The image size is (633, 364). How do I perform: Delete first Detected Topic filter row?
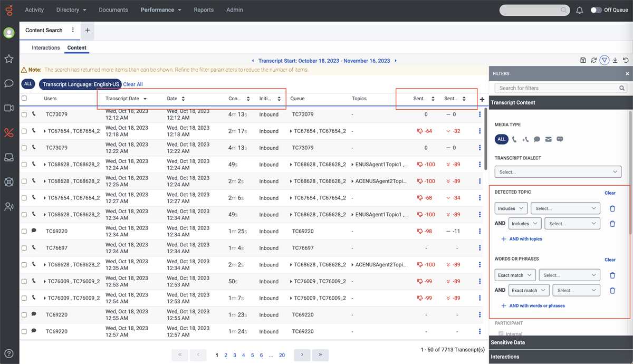click(x=612, y=208)
